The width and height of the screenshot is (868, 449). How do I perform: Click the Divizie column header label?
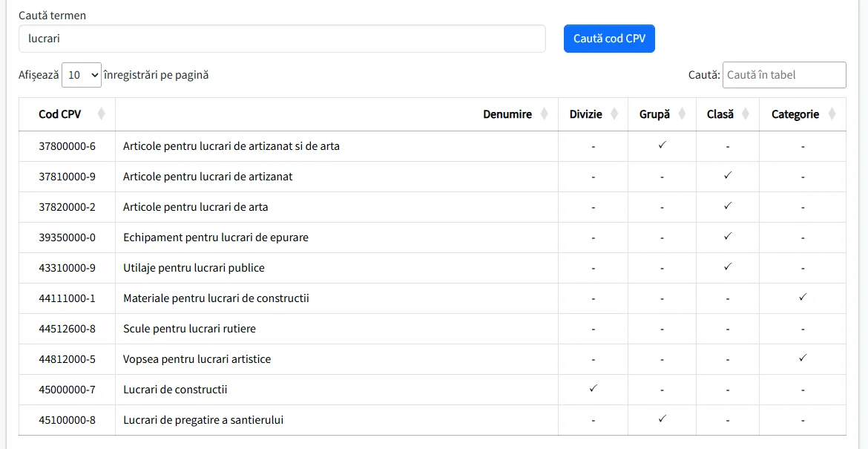585,114
